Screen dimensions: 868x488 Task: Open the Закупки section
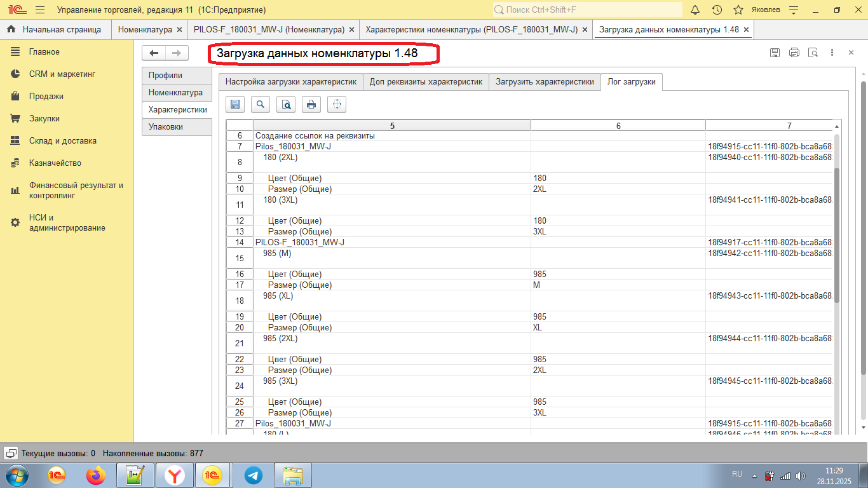pos(67,119)
